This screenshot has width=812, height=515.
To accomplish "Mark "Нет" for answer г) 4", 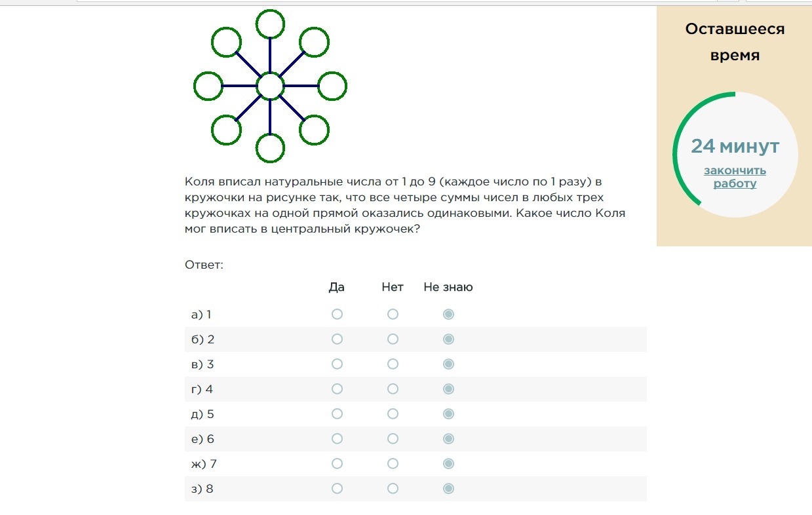I will 393,389.
